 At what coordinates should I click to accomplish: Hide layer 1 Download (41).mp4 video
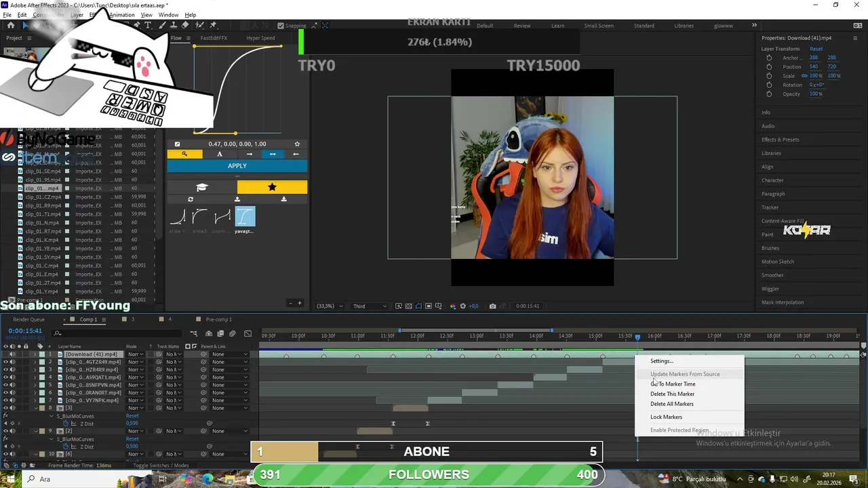point(5,354)
